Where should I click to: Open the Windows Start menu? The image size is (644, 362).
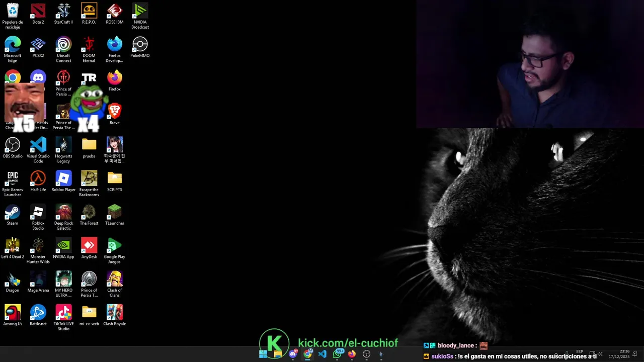[x=263, y=354]
